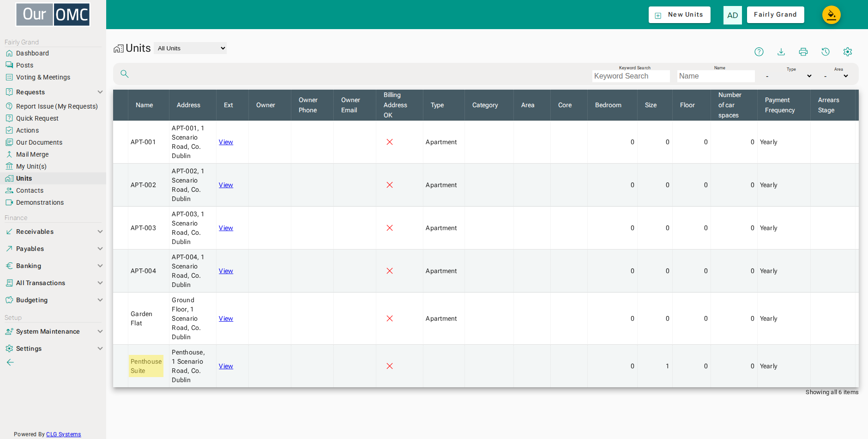Click the New Units button
Image resolution: width=868 pixels, height=439 pixels.
(680, 15)
